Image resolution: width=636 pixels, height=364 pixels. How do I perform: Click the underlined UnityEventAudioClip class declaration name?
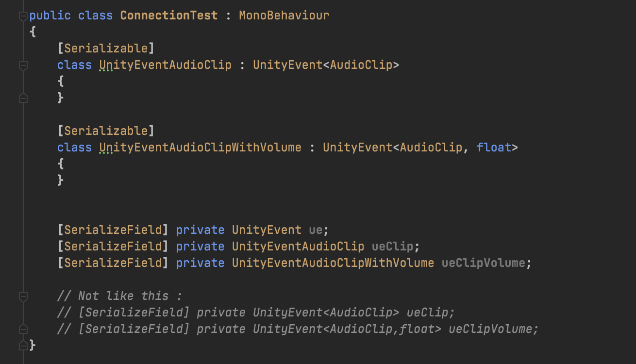[x=166, y=65]
